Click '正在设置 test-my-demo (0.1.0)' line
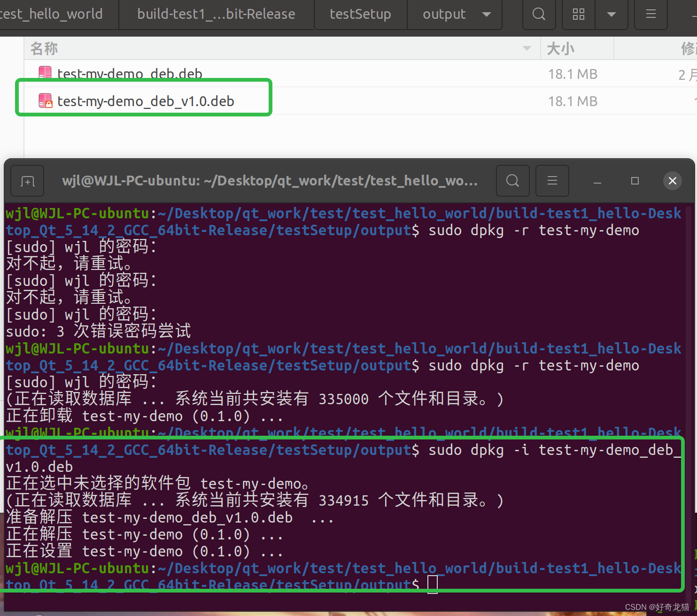Image resolution: width=697 pixels, height=616 pixels. click(145, 551)
